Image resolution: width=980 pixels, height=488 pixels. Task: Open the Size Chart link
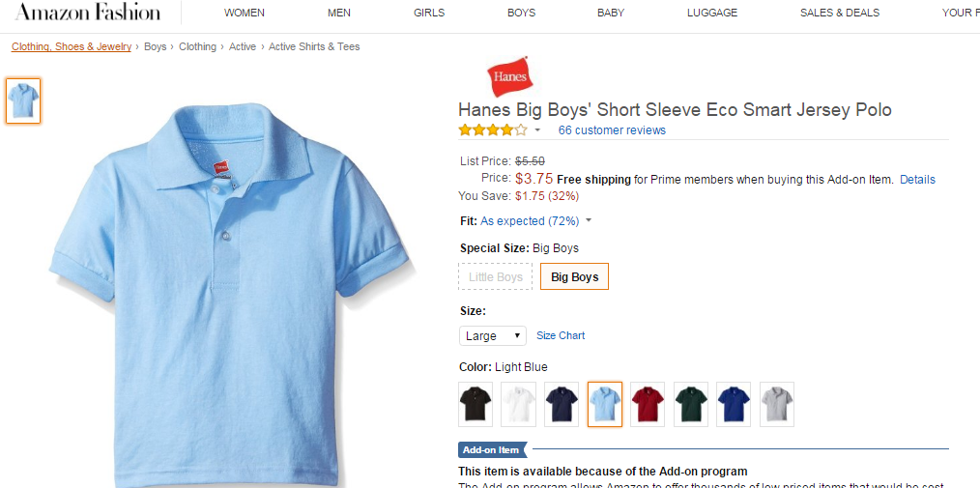click(561, 336)
